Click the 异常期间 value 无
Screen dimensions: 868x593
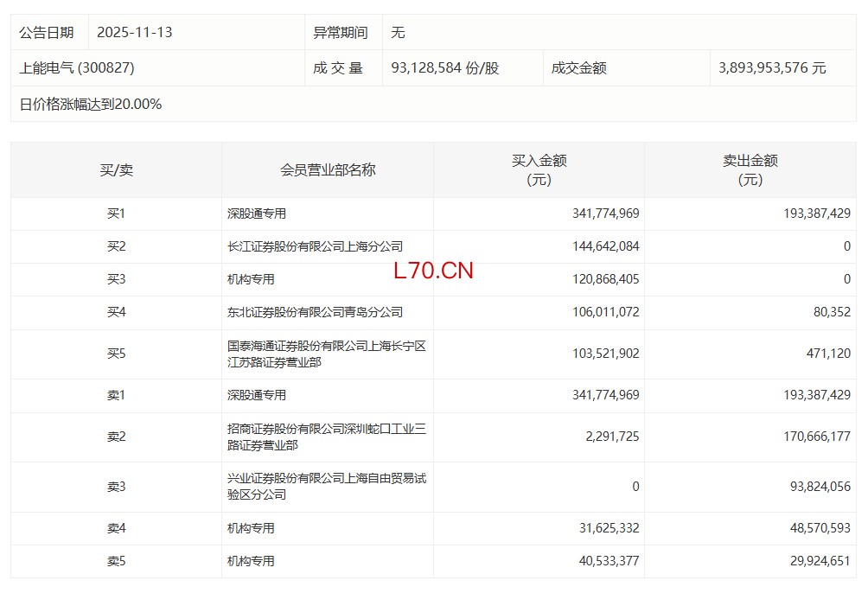[x=398, y=32]
